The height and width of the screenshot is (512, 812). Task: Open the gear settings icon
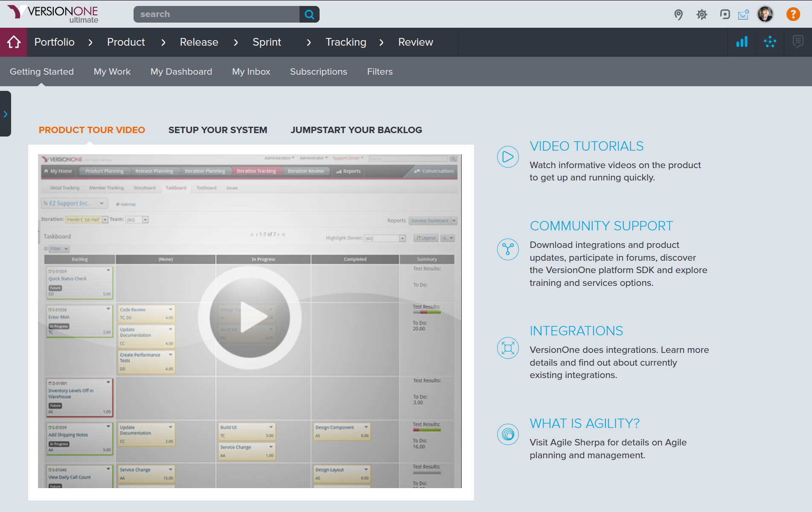[x=702, y=15]
